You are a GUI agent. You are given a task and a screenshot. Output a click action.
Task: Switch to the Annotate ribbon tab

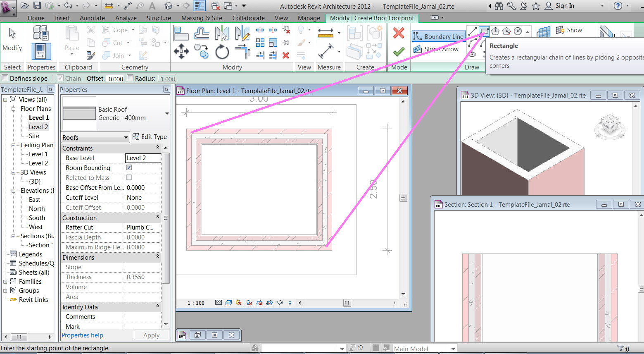point(92,18)
